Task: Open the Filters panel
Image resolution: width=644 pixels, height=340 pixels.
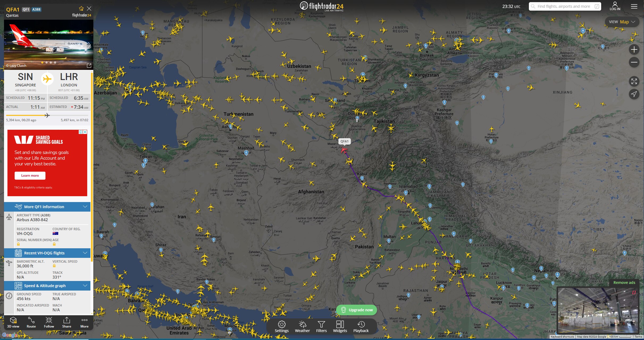Action: (321, 326)
